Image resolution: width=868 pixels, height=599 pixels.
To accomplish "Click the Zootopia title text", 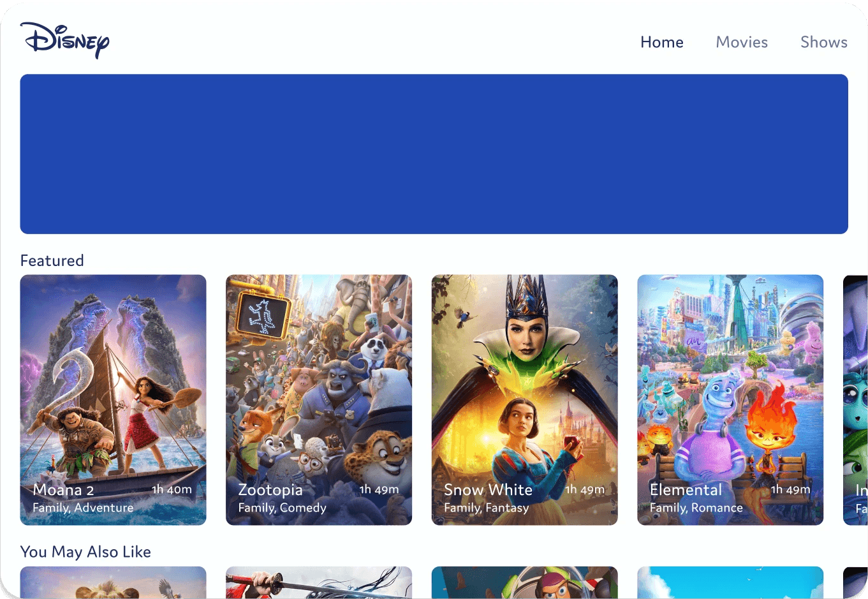I will 270,490.
